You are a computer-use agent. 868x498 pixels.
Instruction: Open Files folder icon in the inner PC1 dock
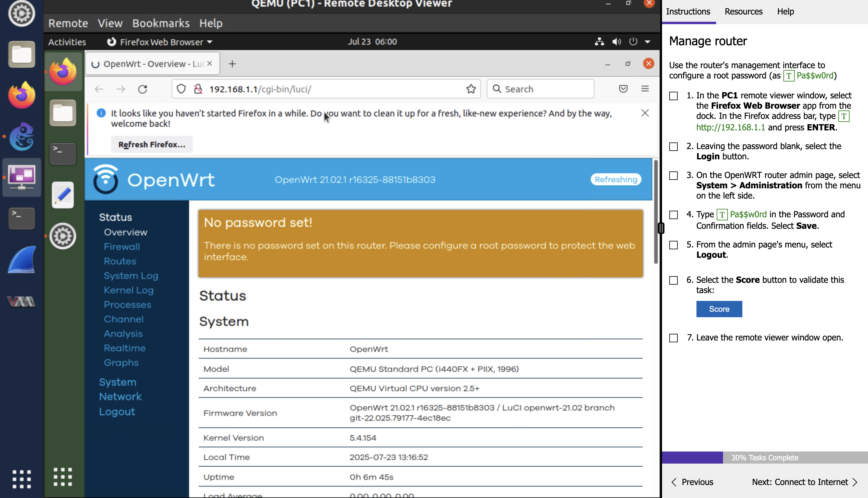coord(63,113)
